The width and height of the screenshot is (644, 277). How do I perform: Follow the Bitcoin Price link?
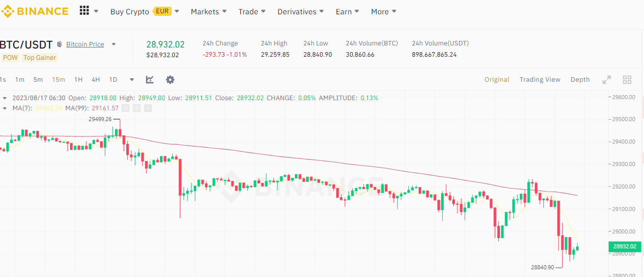(x=85, y=44)
